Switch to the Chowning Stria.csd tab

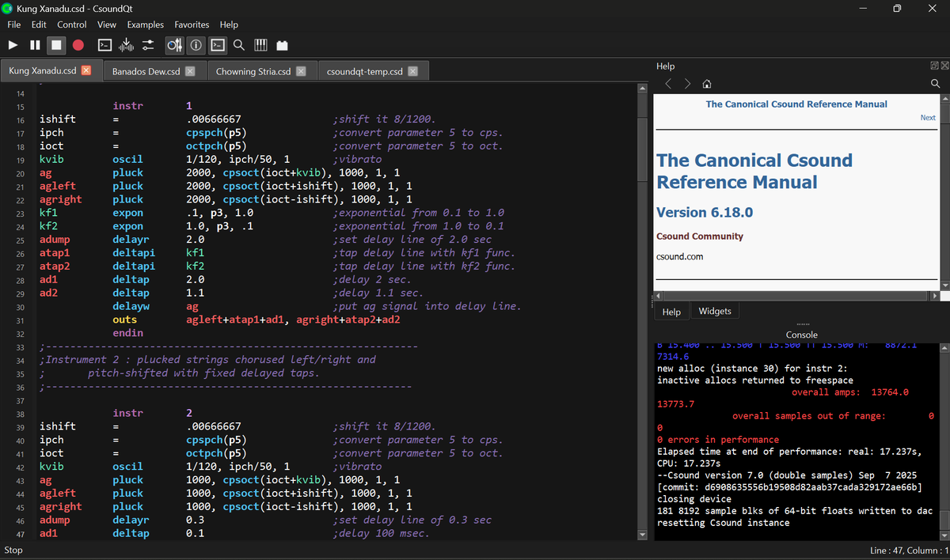[x=253, y=71]
